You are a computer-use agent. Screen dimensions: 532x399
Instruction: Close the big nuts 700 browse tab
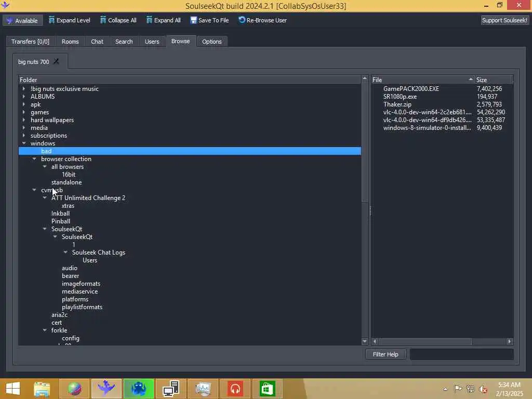coord(56,61)
